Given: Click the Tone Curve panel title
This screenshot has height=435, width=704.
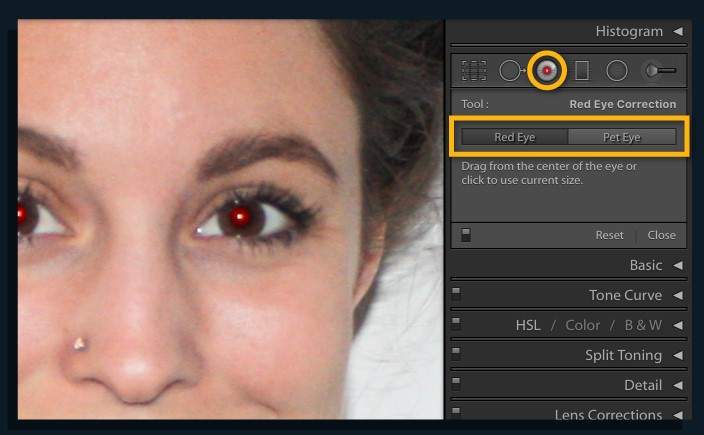Looking at the screenshot, I should pyautogui.click(x=625, y=295).
